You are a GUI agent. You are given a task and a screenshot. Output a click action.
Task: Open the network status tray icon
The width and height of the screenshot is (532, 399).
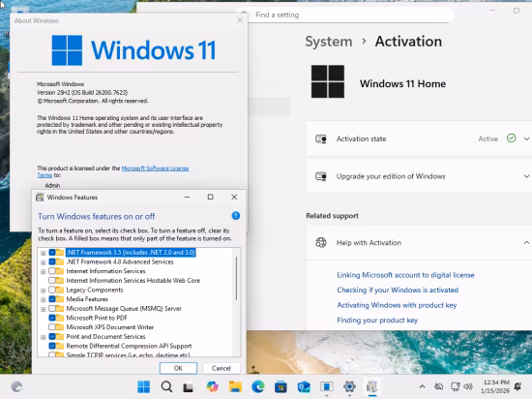pos(455,386)
